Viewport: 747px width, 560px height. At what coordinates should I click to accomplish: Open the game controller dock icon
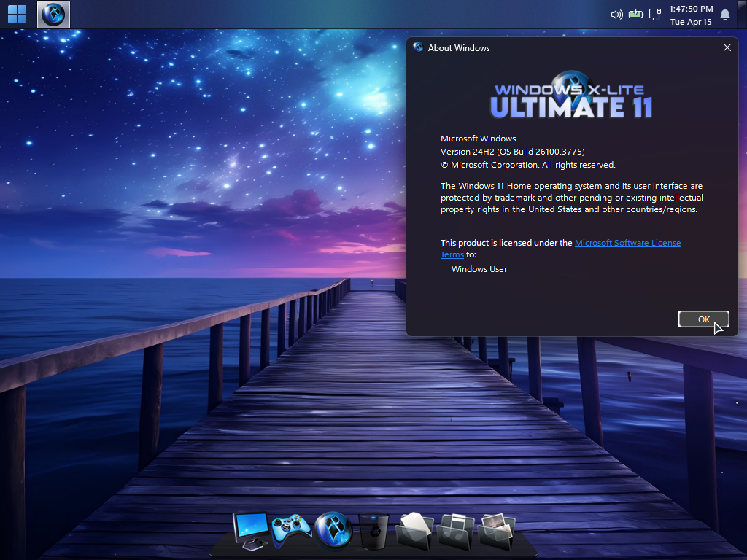(291, 529)
